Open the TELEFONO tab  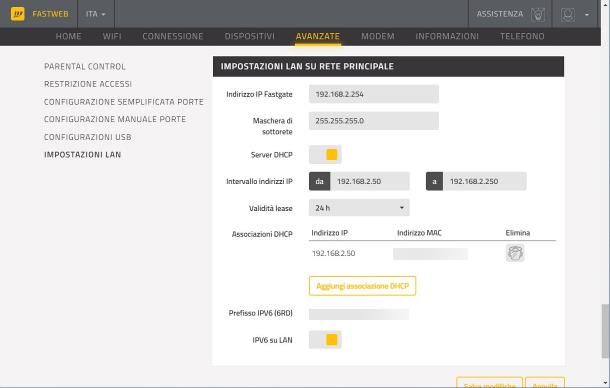522,36
